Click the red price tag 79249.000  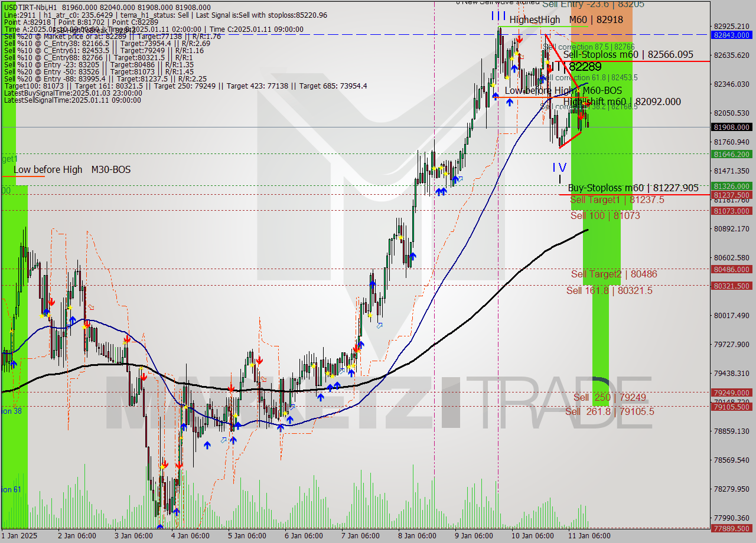[732, 392]
